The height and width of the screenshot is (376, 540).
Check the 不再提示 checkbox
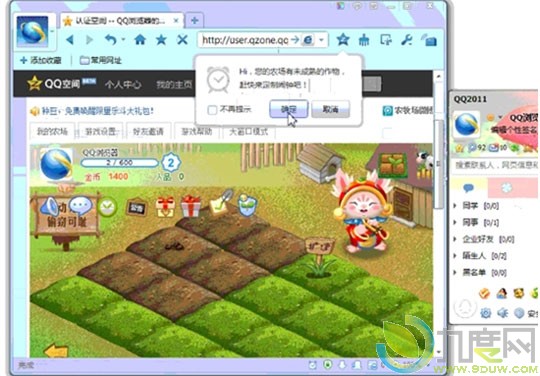[x=212, y=110]
